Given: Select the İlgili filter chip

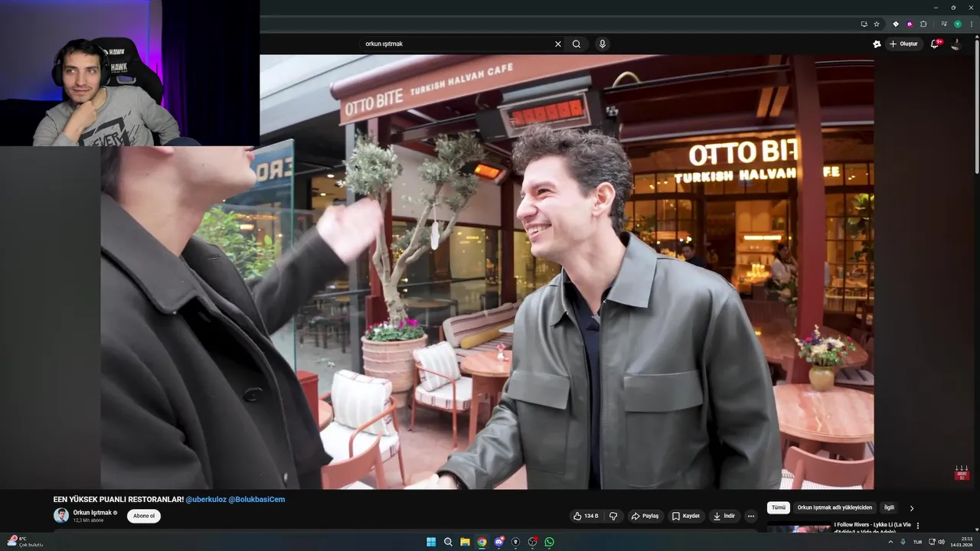Looking at the screenshot, I should pyautogui.click(x=889, y=507).
